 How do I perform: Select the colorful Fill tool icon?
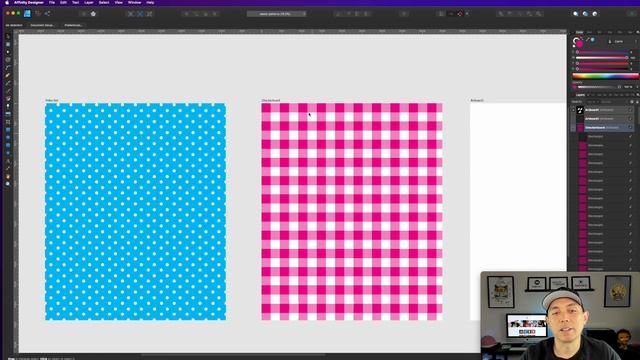[x=8, y=98]
